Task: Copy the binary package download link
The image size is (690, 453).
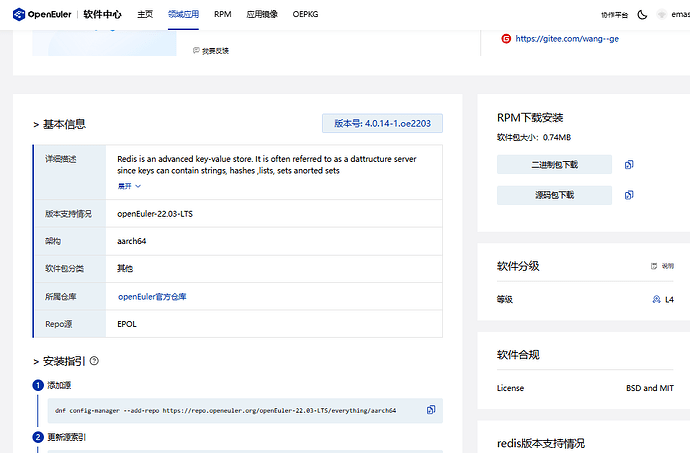Action: [629, 165]
